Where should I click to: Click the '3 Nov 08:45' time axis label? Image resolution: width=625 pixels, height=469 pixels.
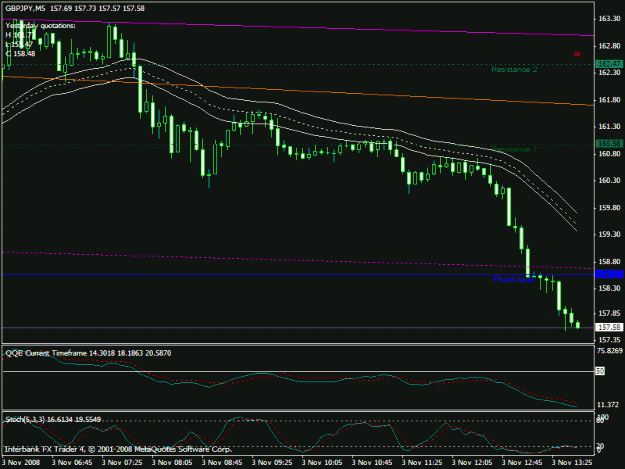pyautogui.click(x=222, y=463)
